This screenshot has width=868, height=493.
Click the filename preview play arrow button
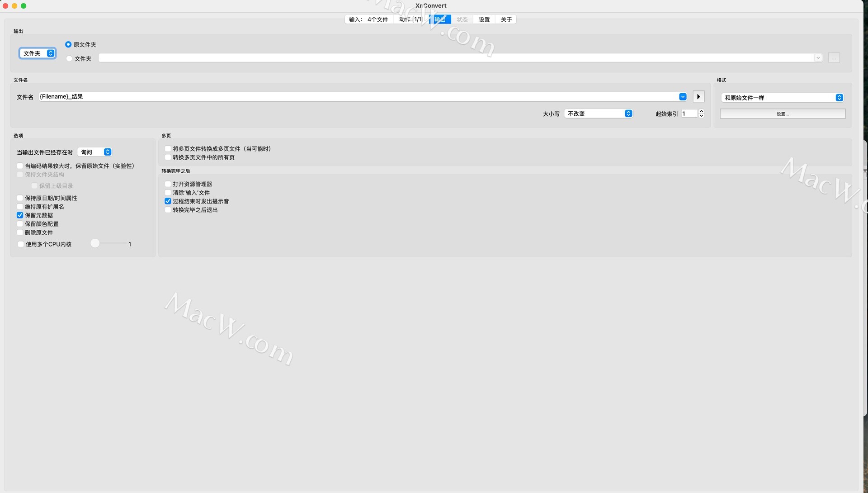(x=698, y=97)
